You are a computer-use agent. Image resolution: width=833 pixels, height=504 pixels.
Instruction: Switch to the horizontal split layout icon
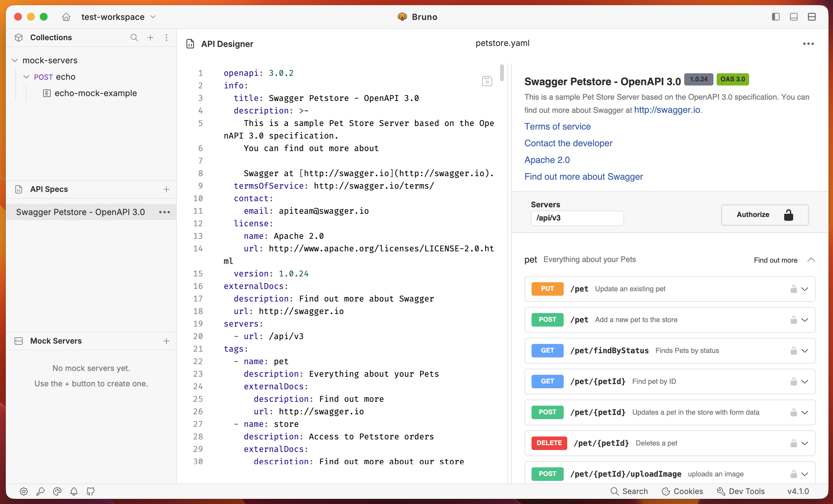[811, 17]
